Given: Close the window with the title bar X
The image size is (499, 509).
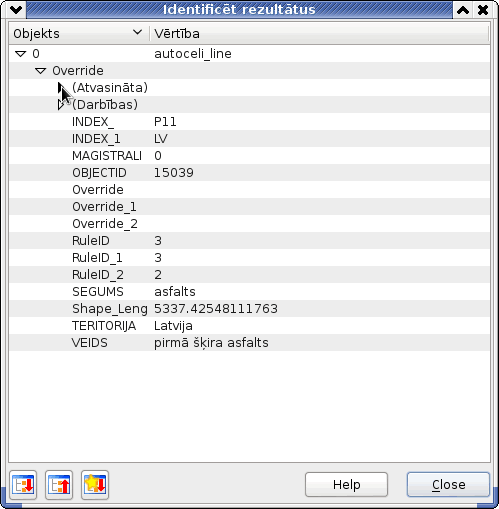Looking at the screenshot, I should click(x=483, y=10).
